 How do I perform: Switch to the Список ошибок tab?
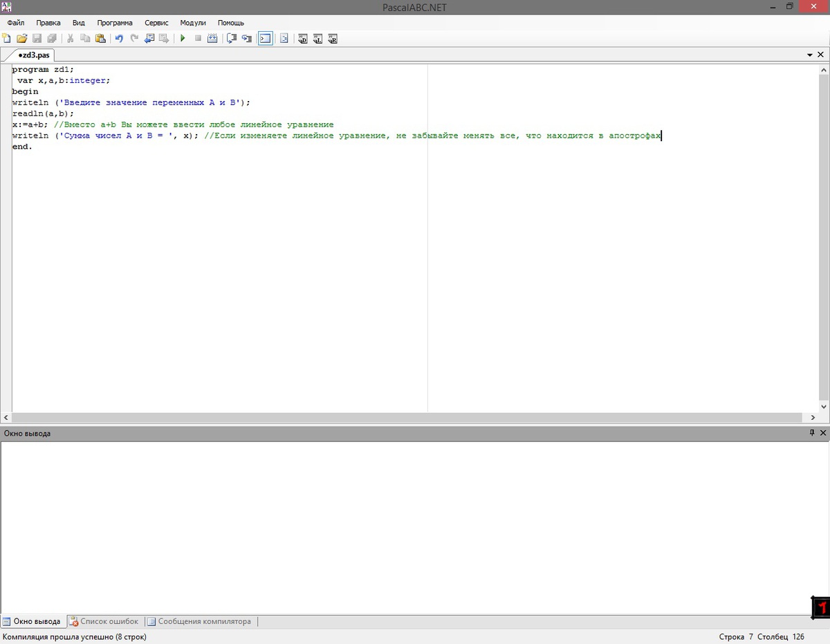click(x=104, y=621)
